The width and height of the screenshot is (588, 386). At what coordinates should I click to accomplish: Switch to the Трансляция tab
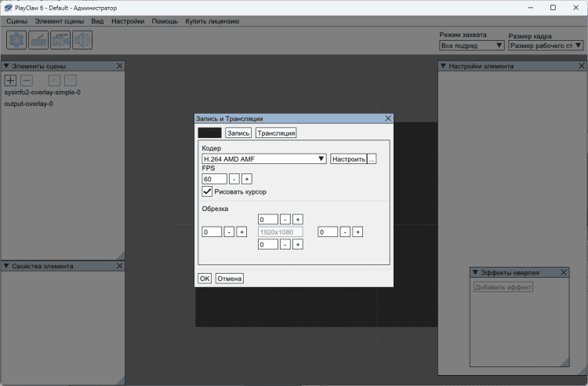coord(276,133)
